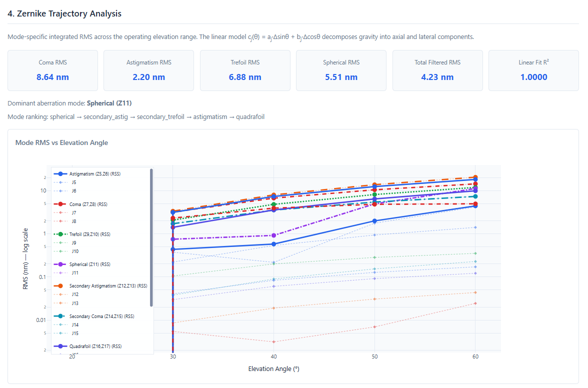Click the Mode RMS vs Elevation Angle title
This screenshot has width=588, height=388.
[x=61, y=142]
